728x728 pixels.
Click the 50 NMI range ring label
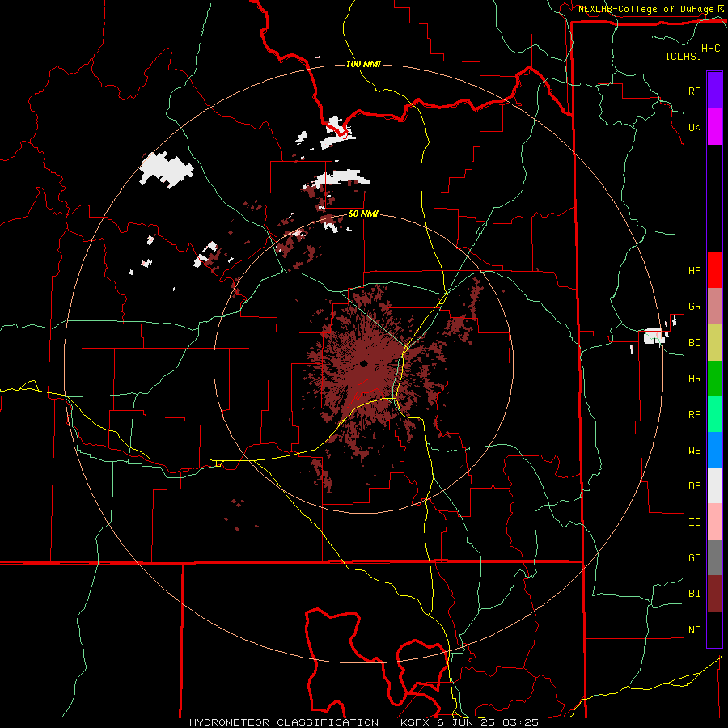point(363,214)
